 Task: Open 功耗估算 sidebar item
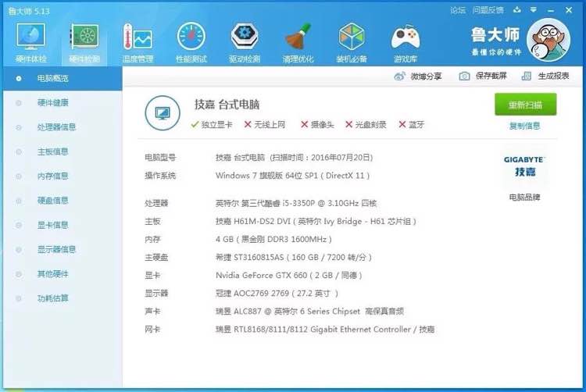click(x=52, y=298)
